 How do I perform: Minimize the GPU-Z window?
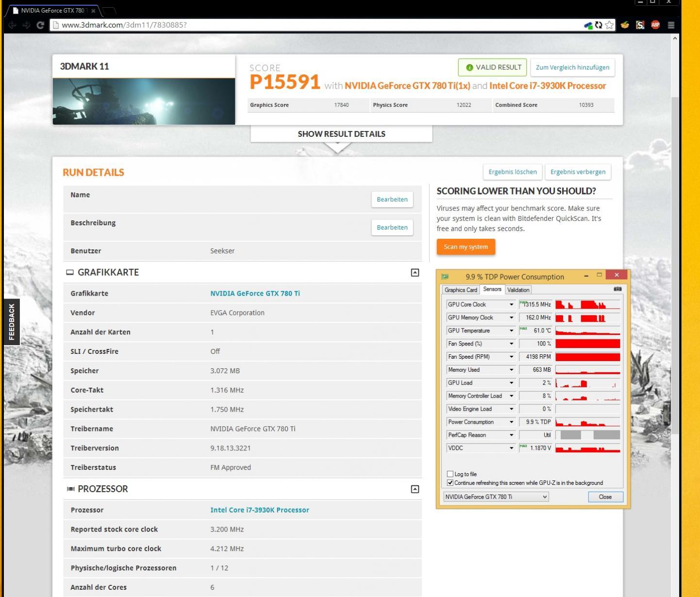(586, 276)
